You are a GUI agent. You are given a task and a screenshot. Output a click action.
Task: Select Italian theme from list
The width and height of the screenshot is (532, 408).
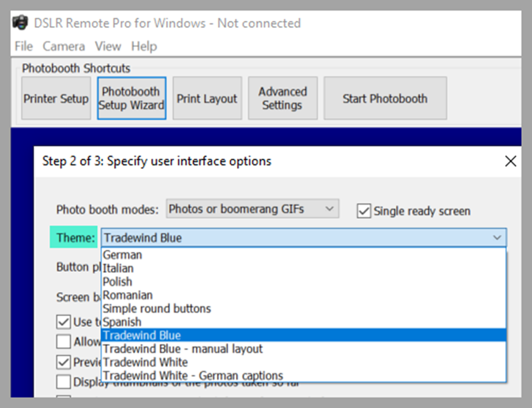click(x=304, y=268)
